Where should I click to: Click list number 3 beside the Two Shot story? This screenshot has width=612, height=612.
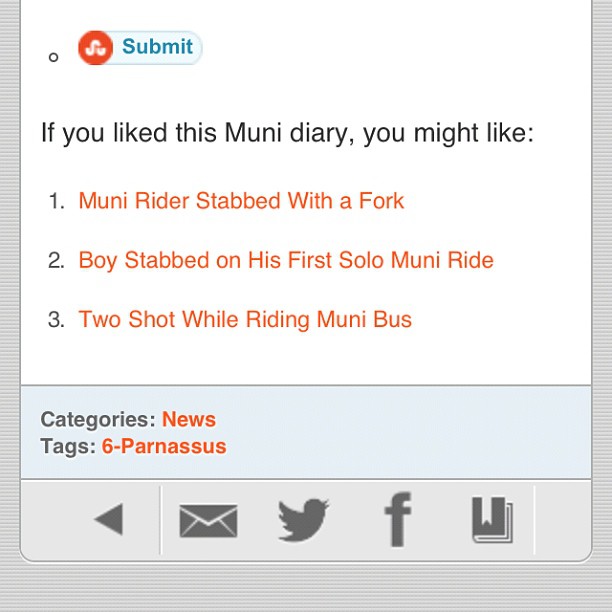(56, 321)
